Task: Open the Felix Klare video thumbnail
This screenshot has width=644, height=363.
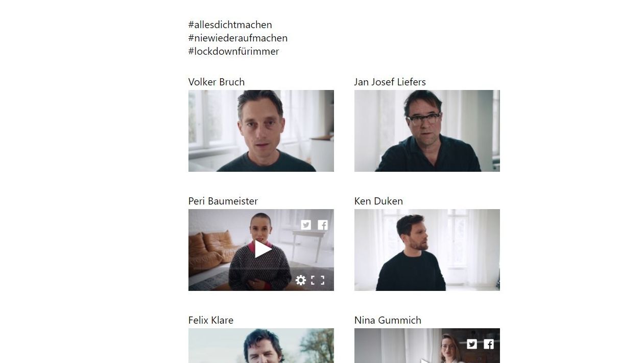Action: (x=261, y=346)
